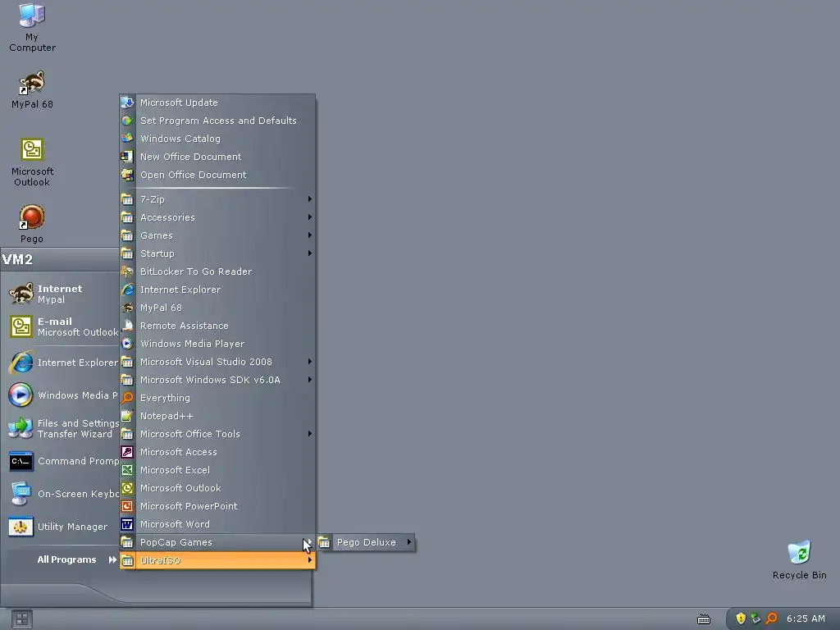
Task: Click the VM2 user name header
Action: coord(18,260)
